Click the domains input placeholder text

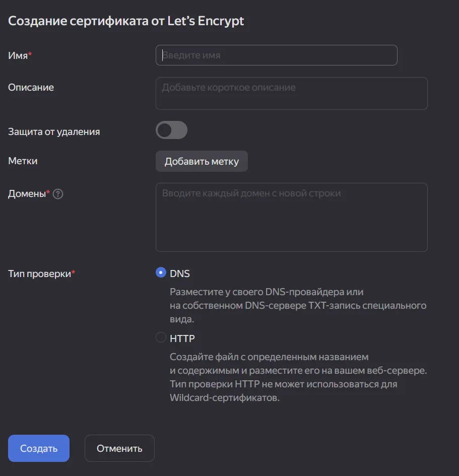[x=291, y=193]
